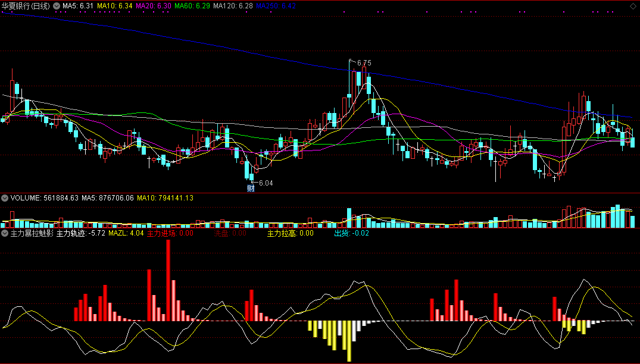Click the 6.04 low price label
640x364 pixels.
click(x=266, y=183)
